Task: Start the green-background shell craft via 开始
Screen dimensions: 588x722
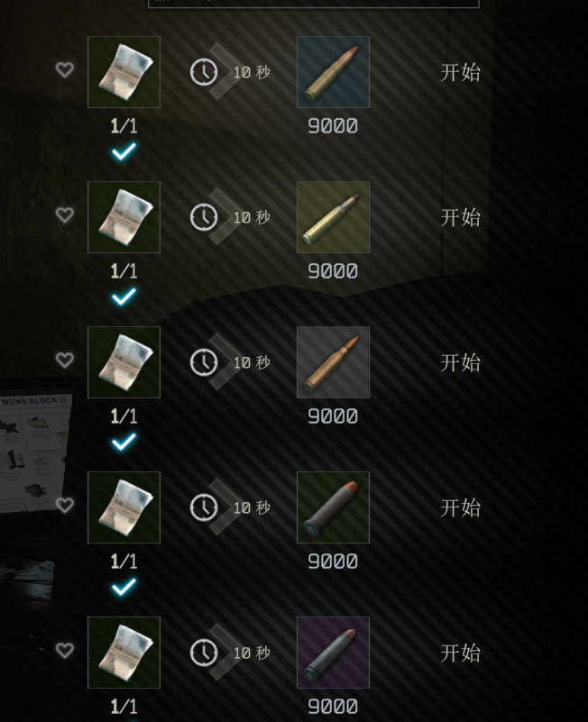Action: (460, 507)
